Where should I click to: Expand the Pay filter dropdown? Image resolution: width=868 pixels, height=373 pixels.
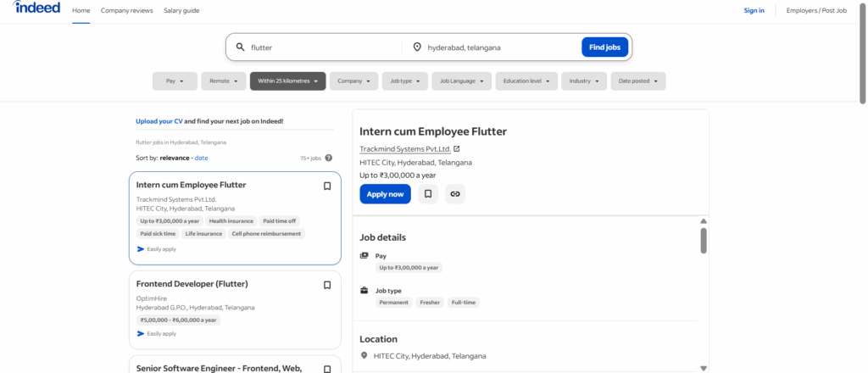click(x=175, y=81)
